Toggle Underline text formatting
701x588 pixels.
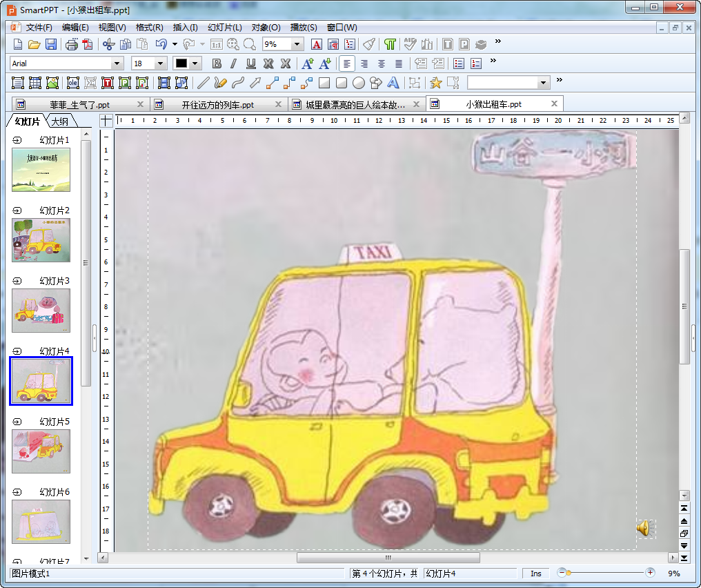click(251, 63)
